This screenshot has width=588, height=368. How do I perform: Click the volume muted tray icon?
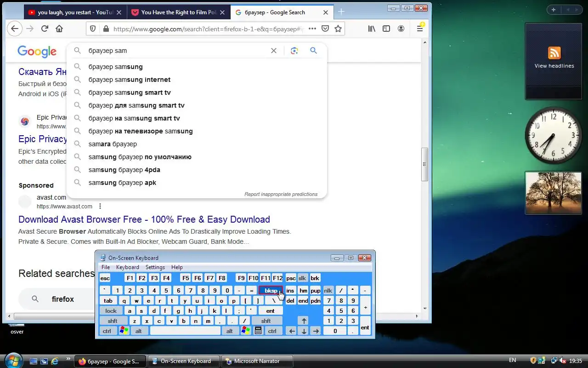coord(563,361)
